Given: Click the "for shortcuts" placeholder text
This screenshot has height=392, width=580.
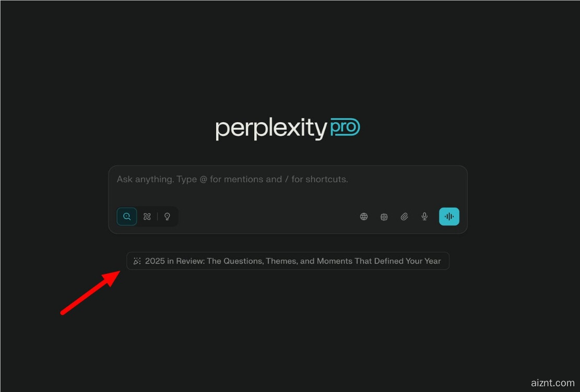Looking at the screenshot, I should point(319,180).
